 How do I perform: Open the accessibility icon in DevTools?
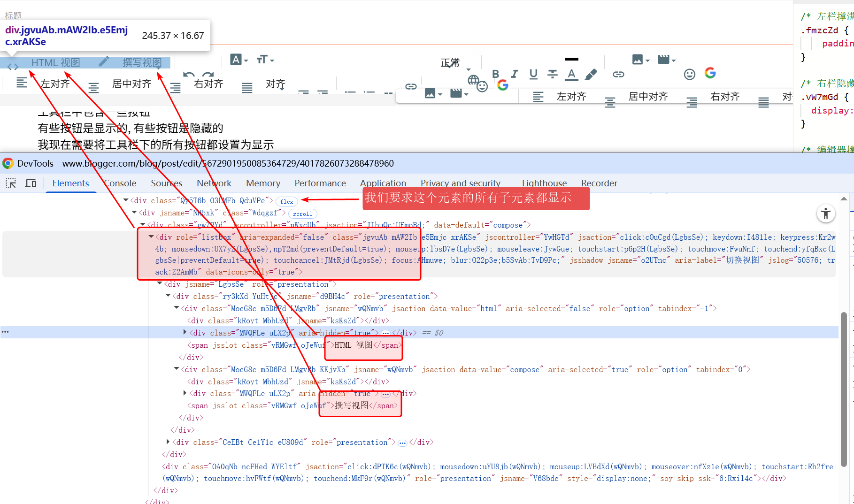pos(826,214)
